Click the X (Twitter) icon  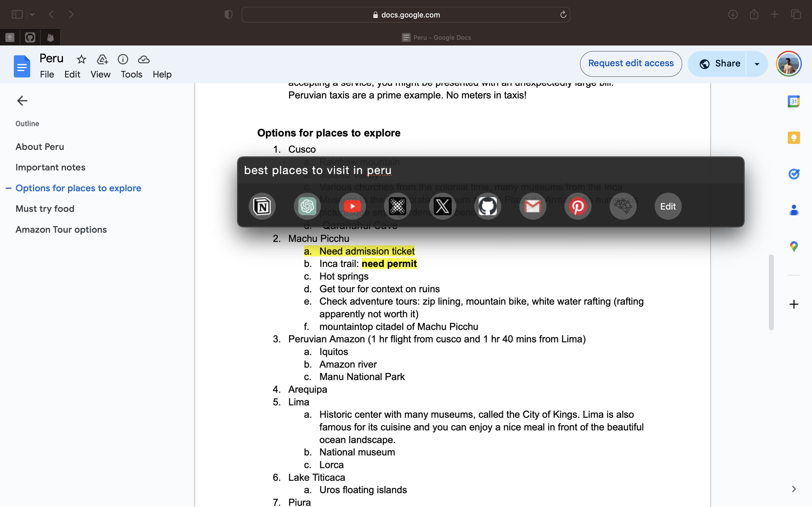pos(442,206)
